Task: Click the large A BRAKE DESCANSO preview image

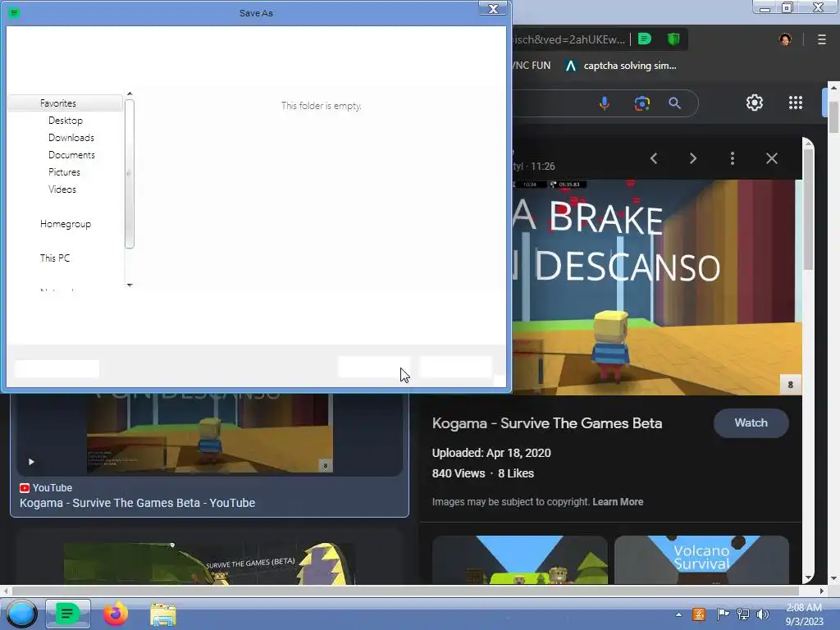Action: click(657, 288)
